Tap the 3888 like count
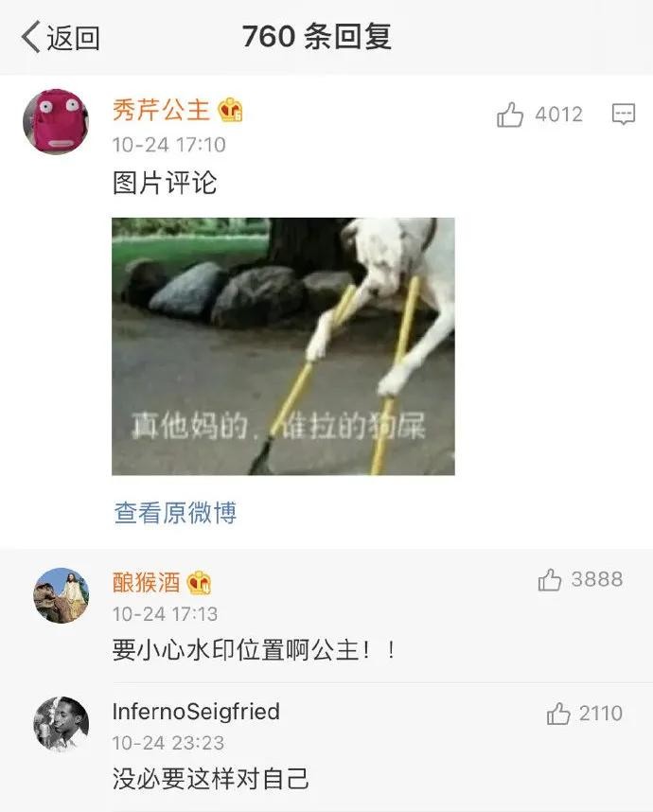 tap(597, 579)
